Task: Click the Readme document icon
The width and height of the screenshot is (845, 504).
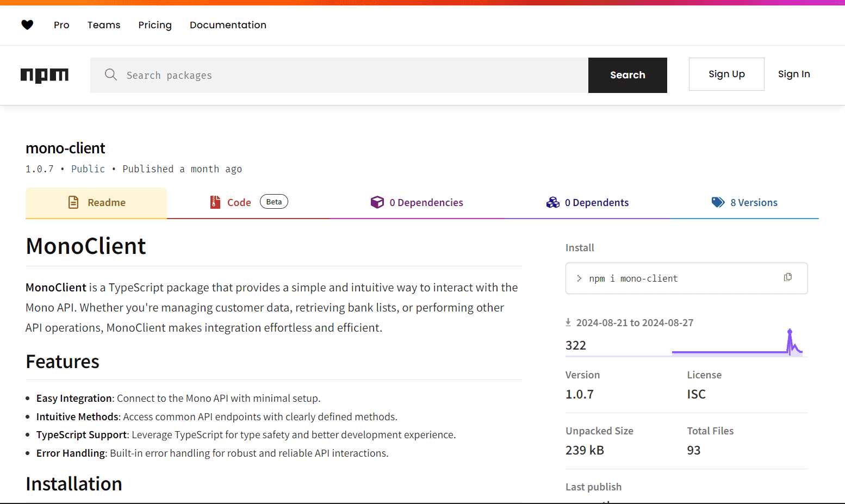Action: tap(73, 202)
